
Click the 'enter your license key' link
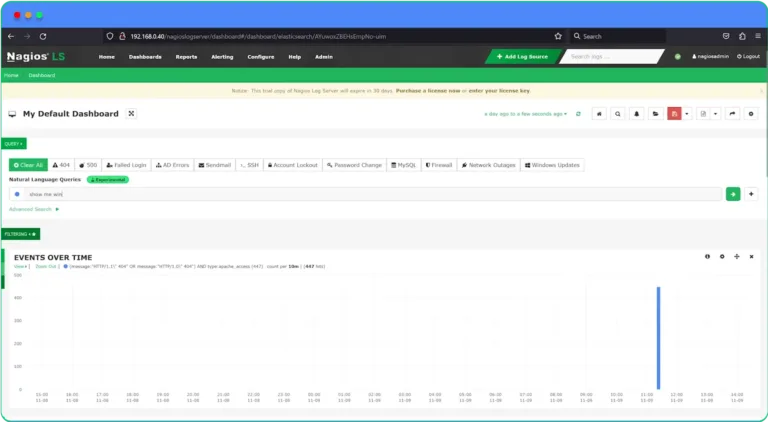coord(499,91)
